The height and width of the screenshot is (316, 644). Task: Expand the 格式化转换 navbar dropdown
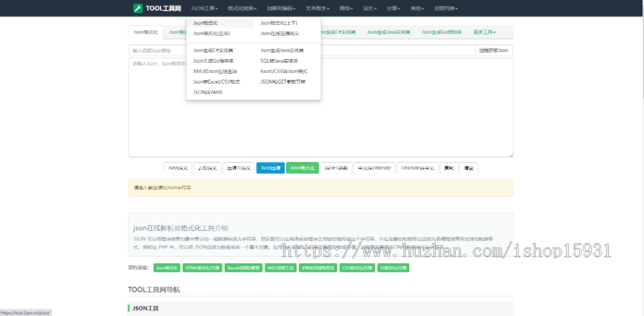click(243, 8)
